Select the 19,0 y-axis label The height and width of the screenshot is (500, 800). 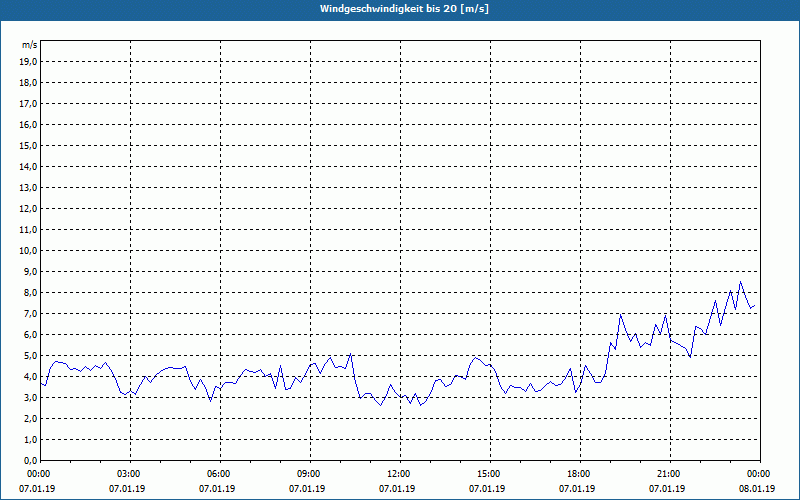[x=28, y=62]
